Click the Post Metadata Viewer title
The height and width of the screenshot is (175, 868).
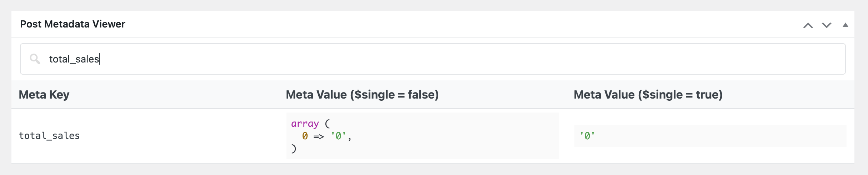tap(73, 24)
